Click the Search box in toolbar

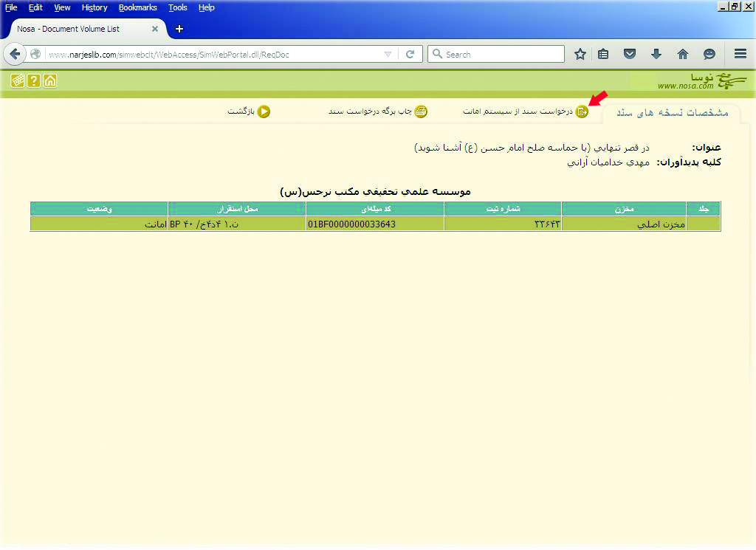coord(496,54)
